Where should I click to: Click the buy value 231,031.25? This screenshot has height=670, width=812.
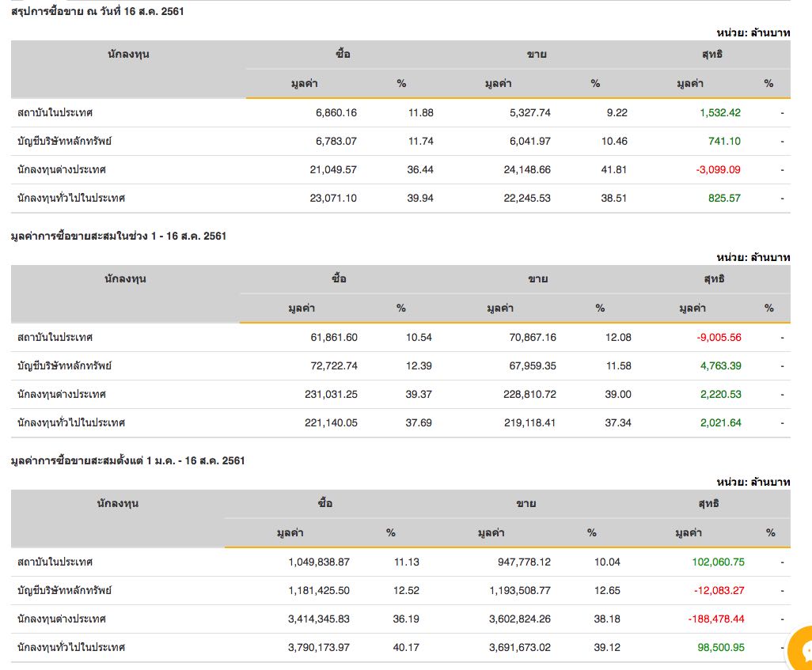[331, 394]
